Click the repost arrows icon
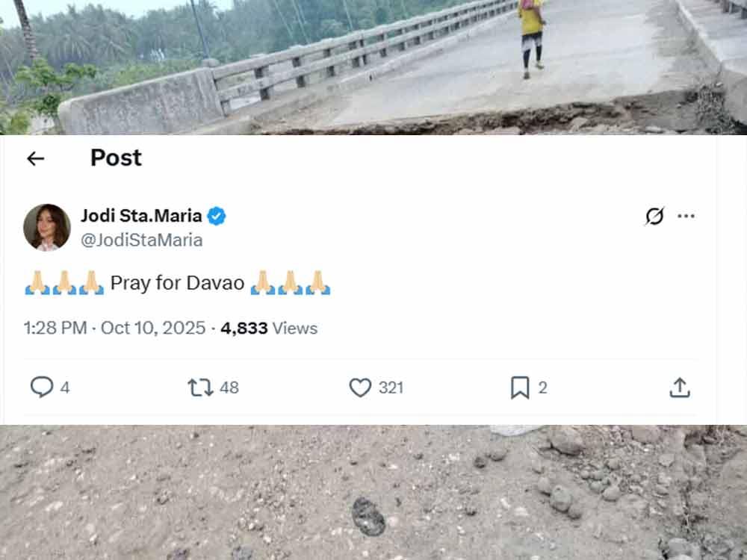The width and height of the screenshot is (747, 560). click(x=199, y=388)
